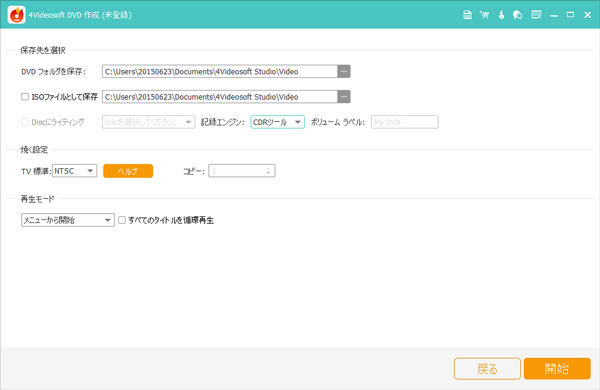Close the DVD creator window

[x=587, y=15]
